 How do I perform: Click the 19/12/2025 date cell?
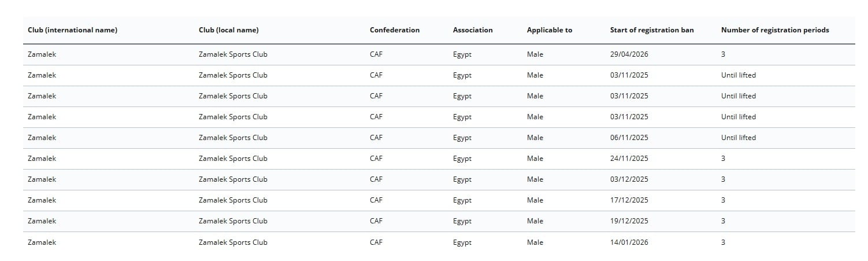[629, 221]
